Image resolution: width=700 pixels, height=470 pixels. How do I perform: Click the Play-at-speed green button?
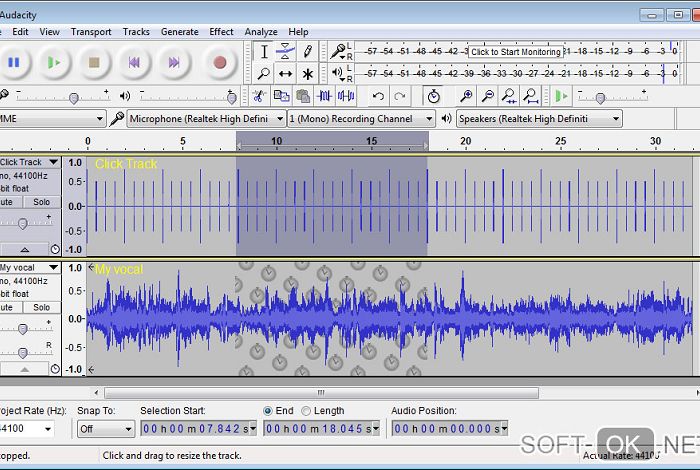561,96
